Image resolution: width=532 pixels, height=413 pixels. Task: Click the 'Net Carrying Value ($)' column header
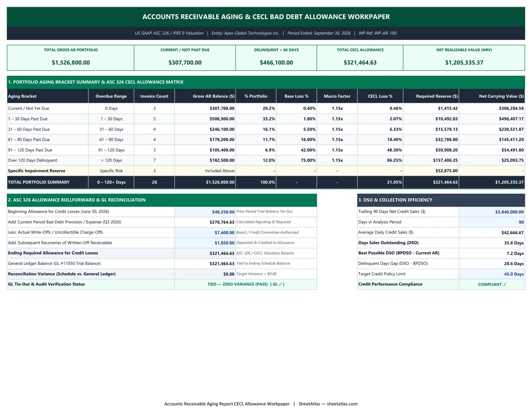pos(492,96)
